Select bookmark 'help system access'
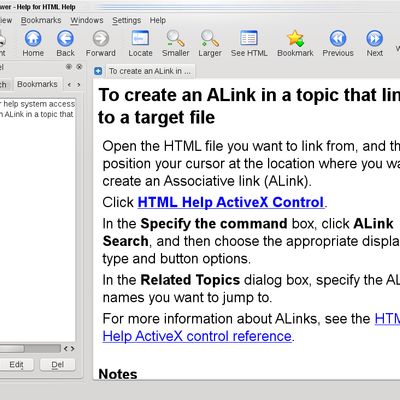This screenshot has height=400, width=400. point(37,104)
